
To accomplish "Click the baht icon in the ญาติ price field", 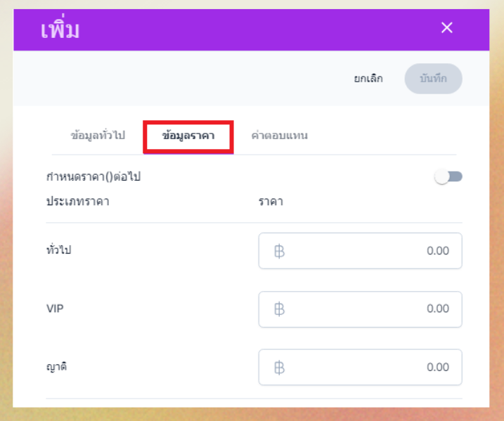I will 279,367.
